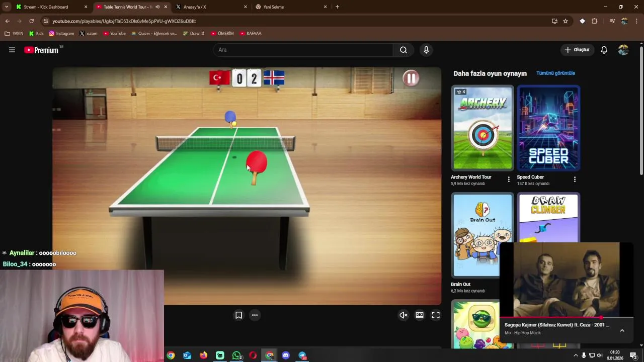Image resolution: width=644 pixels, height=362 pixels.
Task: Open Outlook from the taskbar
Action: click(x=187, y=355)
